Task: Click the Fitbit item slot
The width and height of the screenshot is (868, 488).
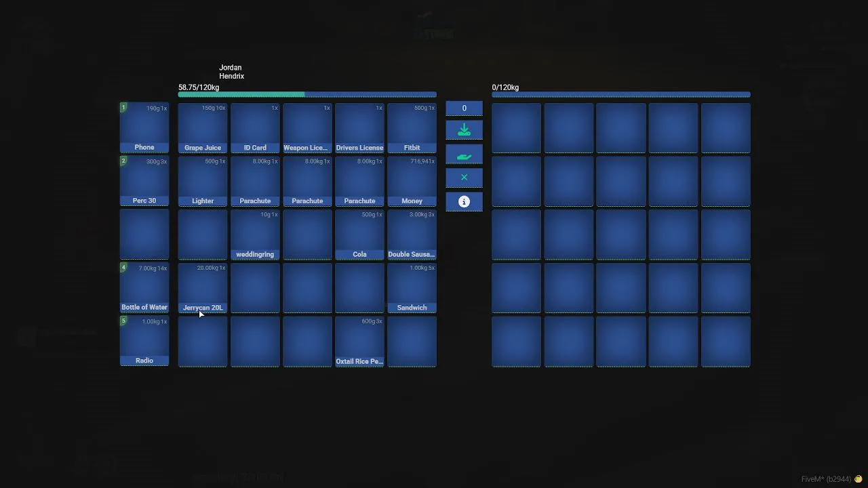Action: (412, 128)
